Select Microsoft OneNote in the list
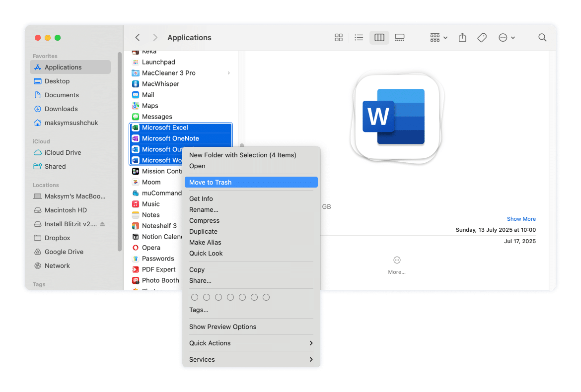Viewport: 581px width, 392px height. point(181,138)
